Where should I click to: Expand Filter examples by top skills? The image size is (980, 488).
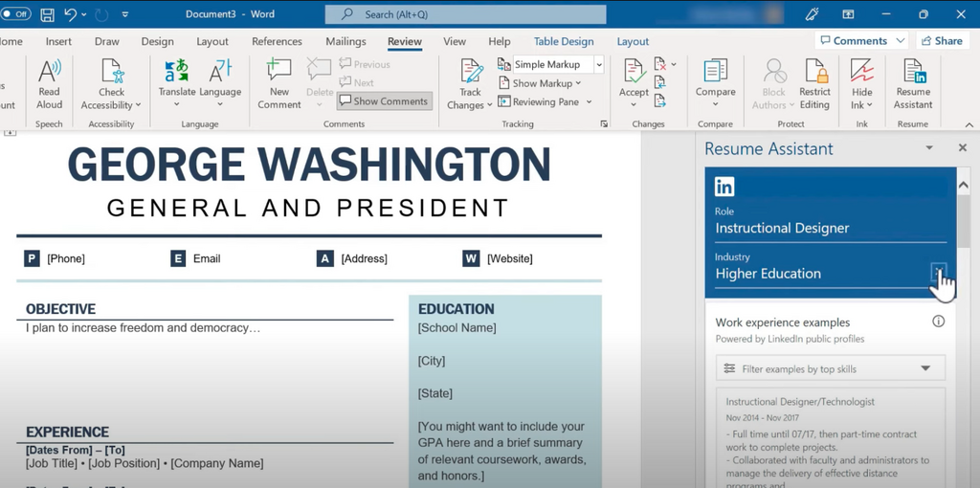(x=830, y=368)
